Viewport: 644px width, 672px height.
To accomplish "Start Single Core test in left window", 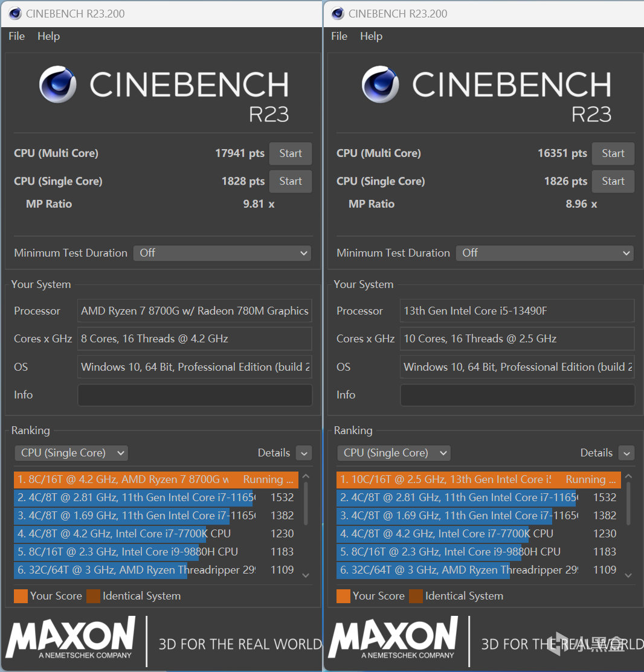I will click(290, 181).
